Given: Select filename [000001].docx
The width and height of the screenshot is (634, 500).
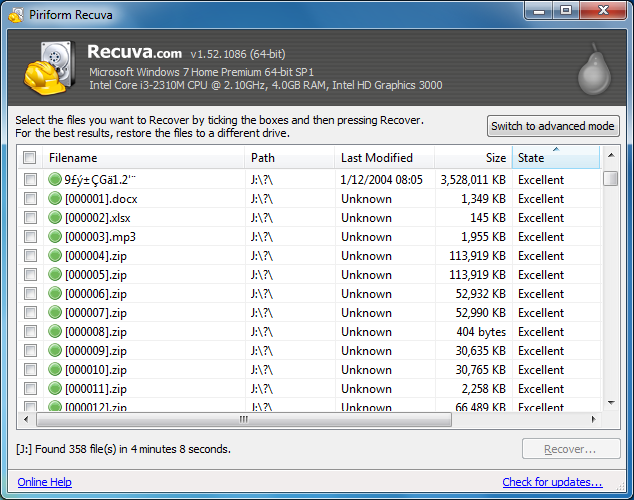Looking at the screenshot, I should tap(101, 199).
